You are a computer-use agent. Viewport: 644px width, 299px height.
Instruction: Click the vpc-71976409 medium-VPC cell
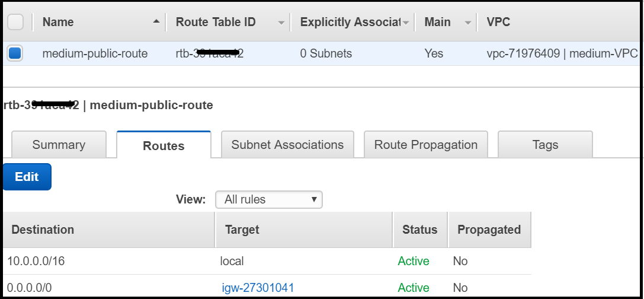click(562, 53)
